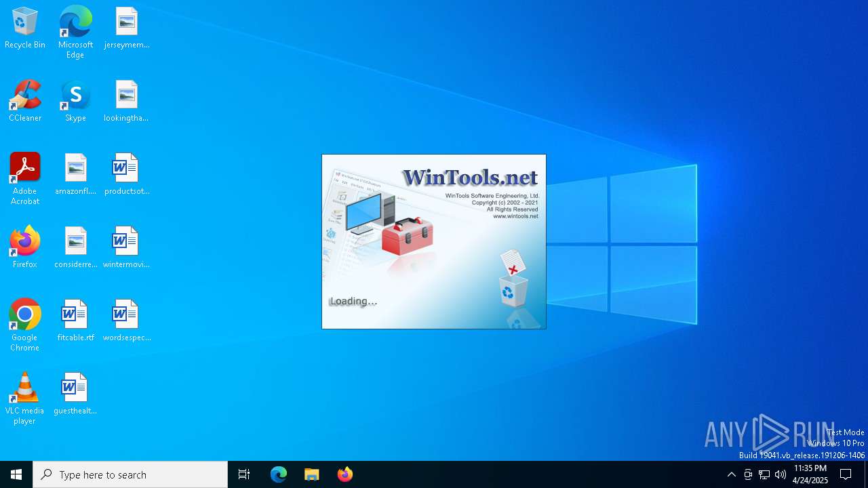Show hidden system tray icons
Screen dimensions: 868x488
coord(731,474)
